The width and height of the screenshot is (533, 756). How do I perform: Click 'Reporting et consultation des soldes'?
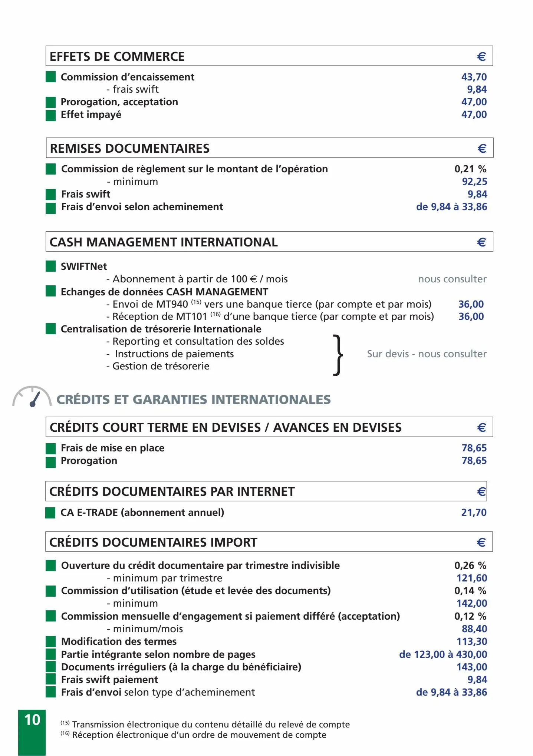(x=195, y=341)
